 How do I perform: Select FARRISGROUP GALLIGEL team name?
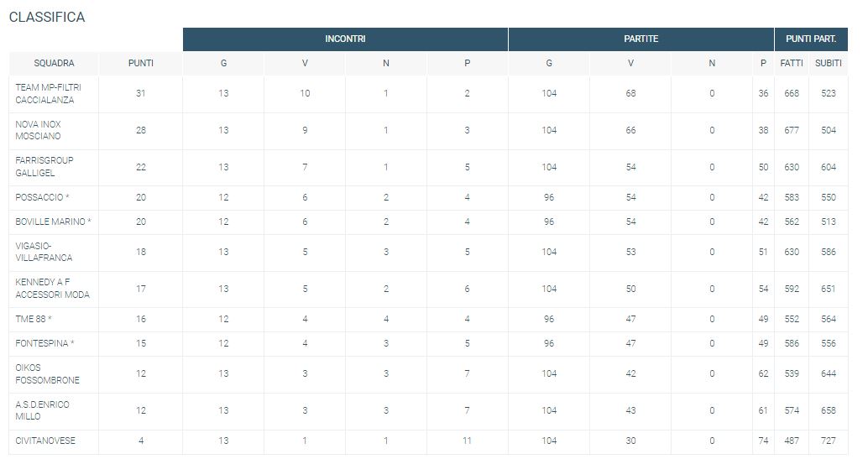44,167
